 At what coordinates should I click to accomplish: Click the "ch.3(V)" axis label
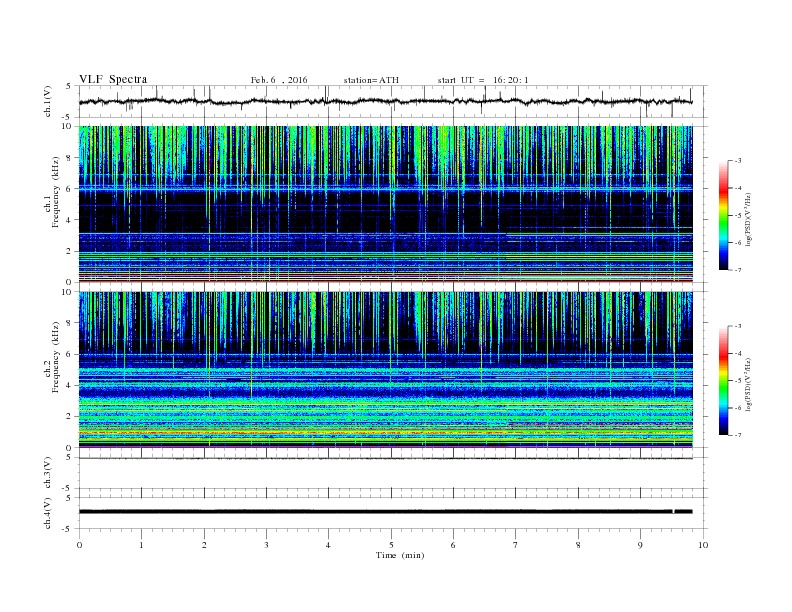(47, 473)
